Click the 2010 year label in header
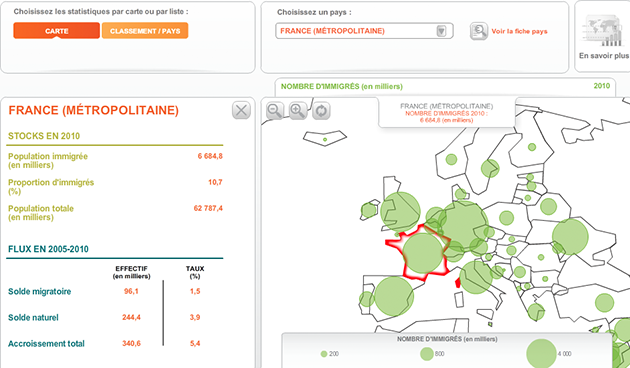The image size is (630, 368). [601, 86]
